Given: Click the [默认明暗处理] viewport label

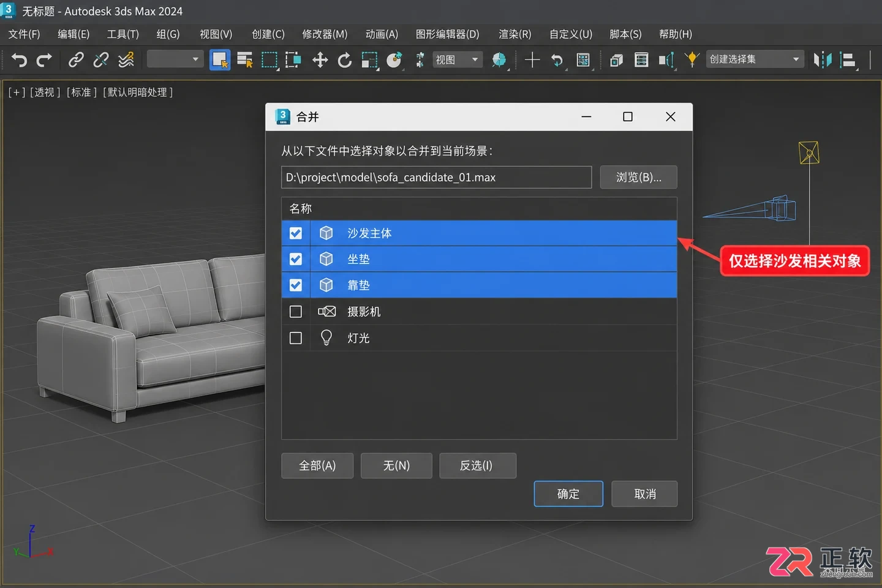Looking at the screenshot, I should pos(138,92).
